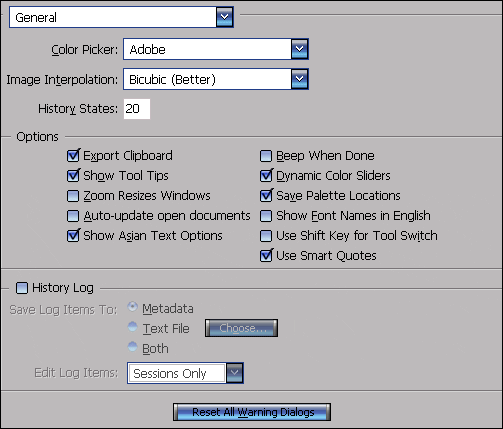This screenshot has width=503, height=429.
Task: Disable Show Tool Tips checkbox
Action: click(x=73, y=176)
